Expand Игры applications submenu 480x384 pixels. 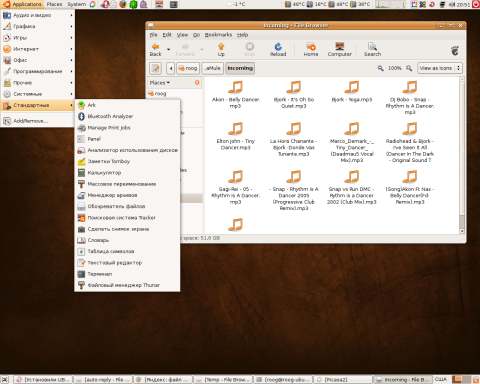pos(38,38)
